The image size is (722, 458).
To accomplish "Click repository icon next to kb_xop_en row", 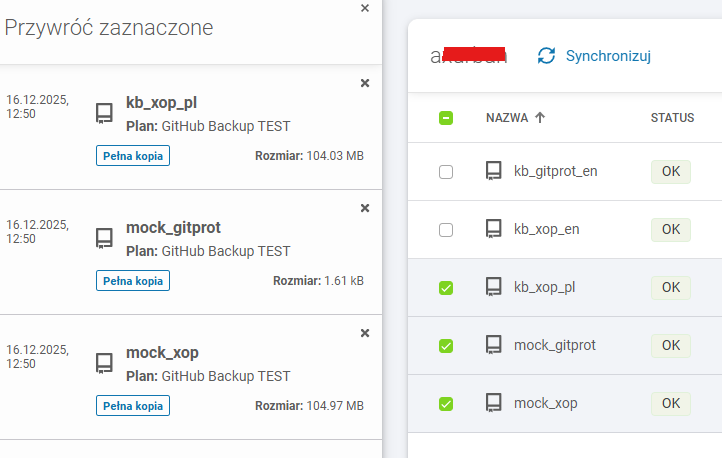I will 493,229.
